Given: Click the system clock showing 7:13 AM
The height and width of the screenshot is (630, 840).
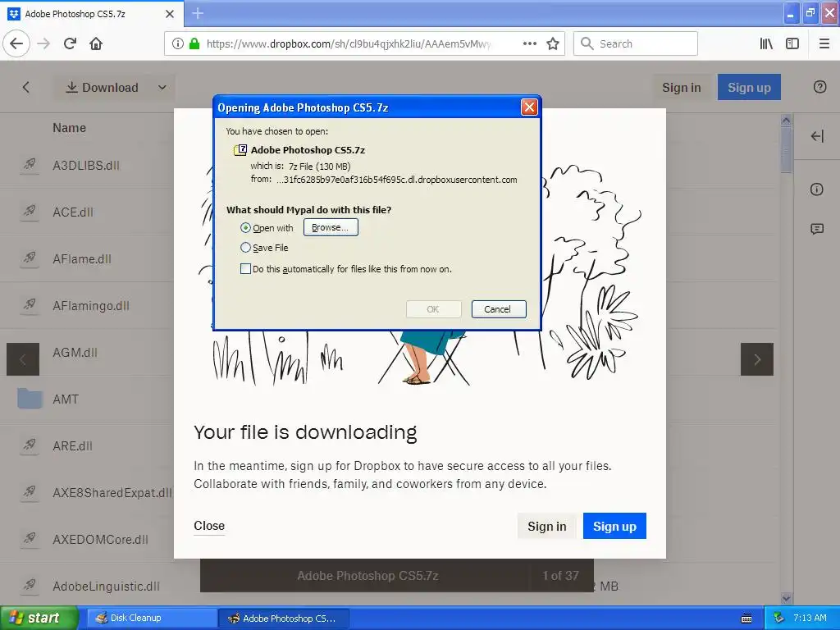Looking at the screenshot, I should [810, 618].
